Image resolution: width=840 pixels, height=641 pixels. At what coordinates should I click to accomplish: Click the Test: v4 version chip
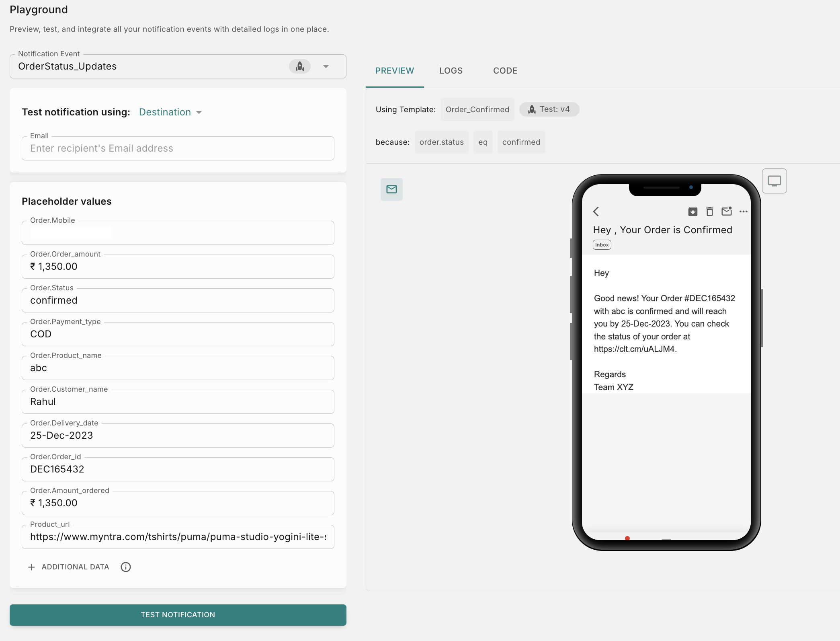point(549,109)
